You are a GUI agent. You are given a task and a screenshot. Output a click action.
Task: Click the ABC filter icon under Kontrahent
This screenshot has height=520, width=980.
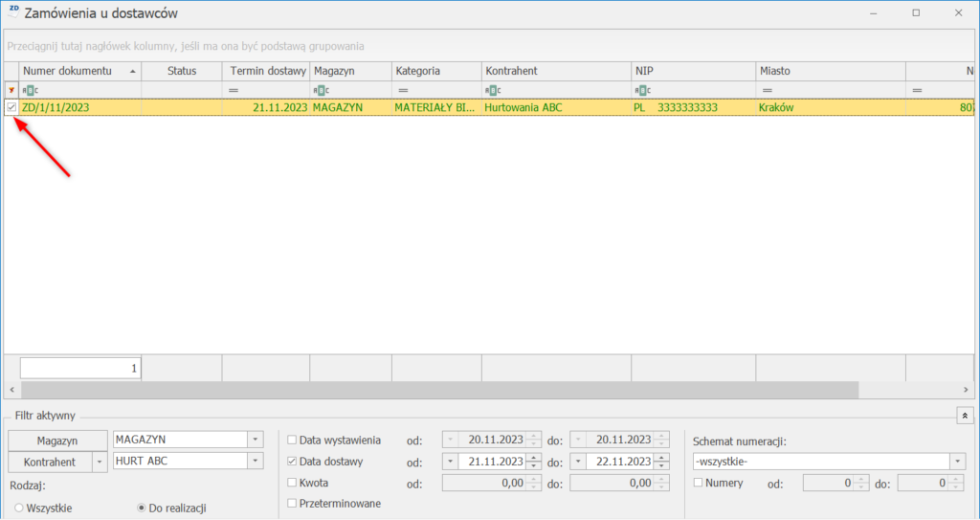tap(493, 90)
